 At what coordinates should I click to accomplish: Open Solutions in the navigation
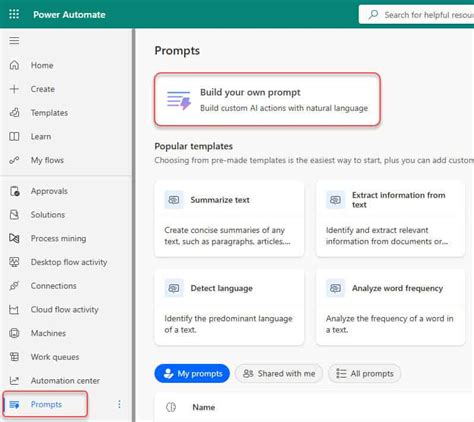(x=48, y=215)
